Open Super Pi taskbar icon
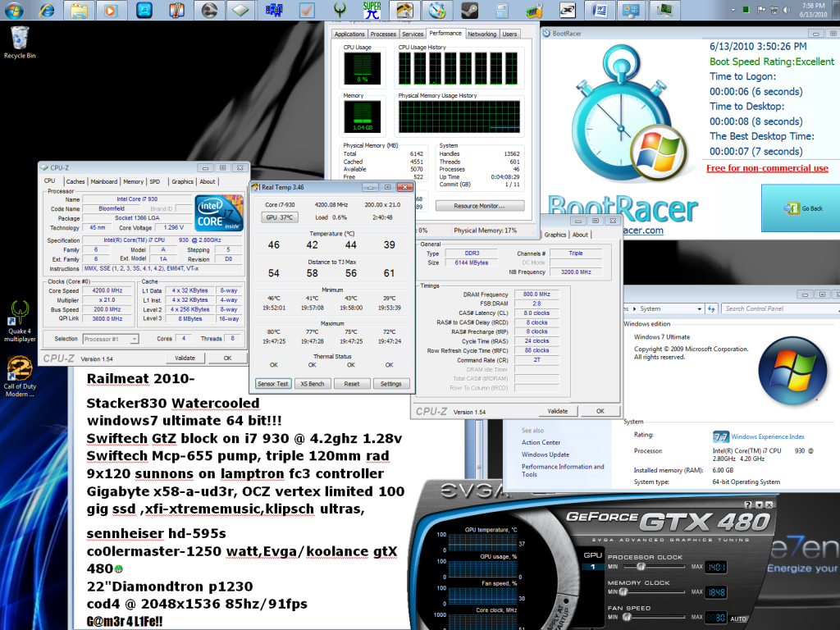This screenshot has height=630, width=840. 372,10
